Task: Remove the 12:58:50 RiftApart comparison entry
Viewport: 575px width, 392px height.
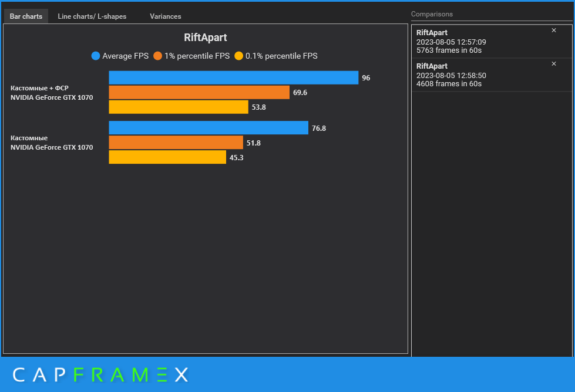Action: [554, 64]
